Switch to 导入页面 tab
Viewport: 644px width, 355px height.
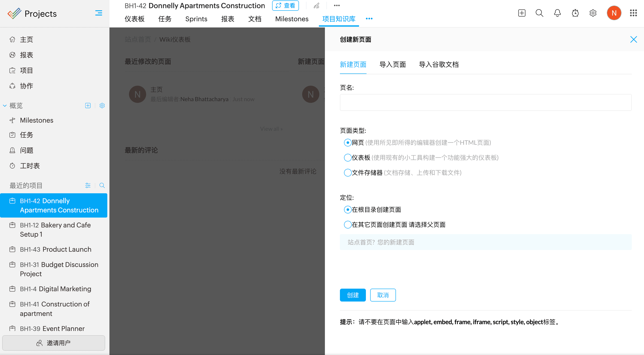point(392,65)
